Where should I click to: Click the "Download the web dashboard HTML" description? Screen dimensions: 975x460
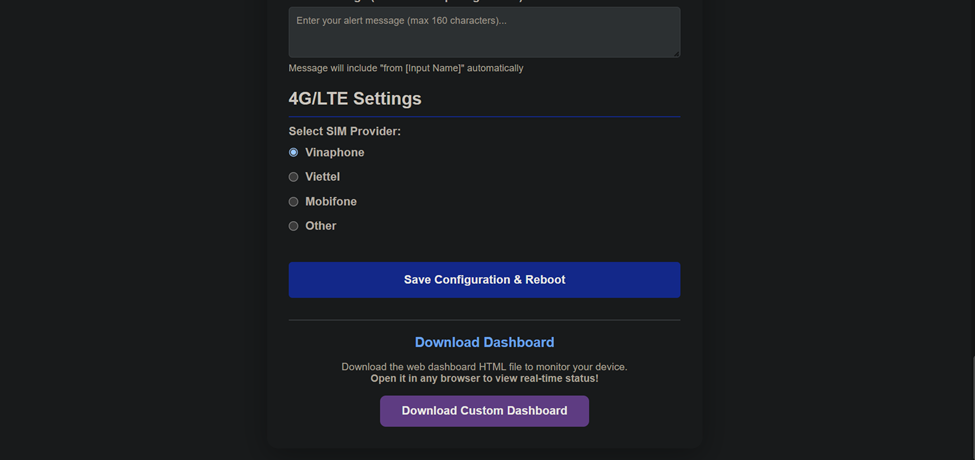click(x=484, y=367)
